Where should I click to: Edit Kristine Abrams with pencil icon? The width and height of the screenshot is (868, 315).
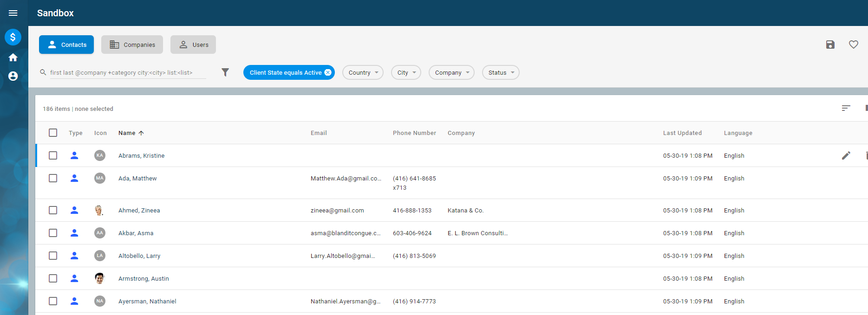[x=846, y=155]
